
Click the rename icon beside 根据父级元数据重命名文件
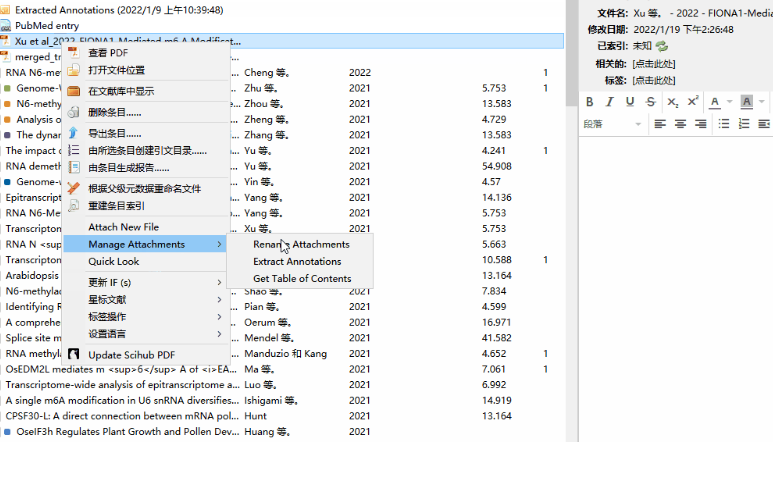coord(73,188)
